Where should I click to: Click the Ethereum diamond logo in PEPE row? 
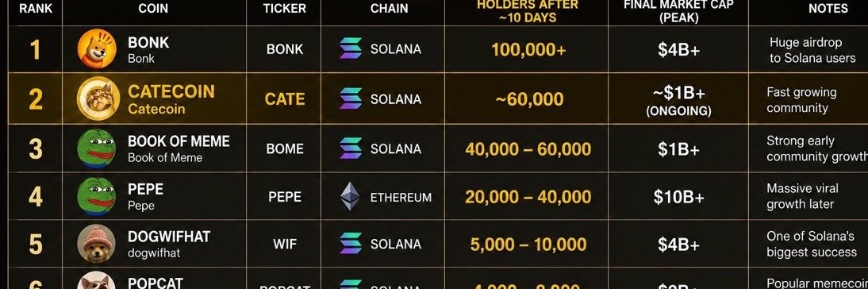pyautogui.click(x=349, y=197)
